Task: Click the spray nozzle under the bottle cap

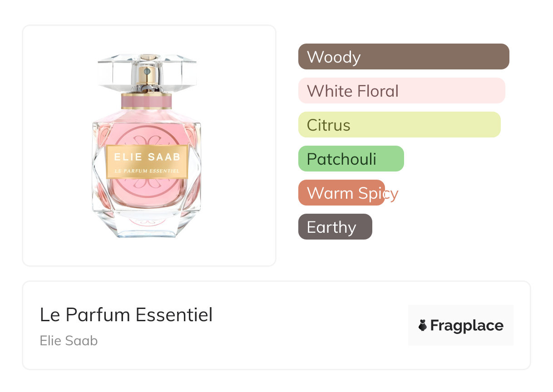Action: pyautogui.click(x=147, y=71)
